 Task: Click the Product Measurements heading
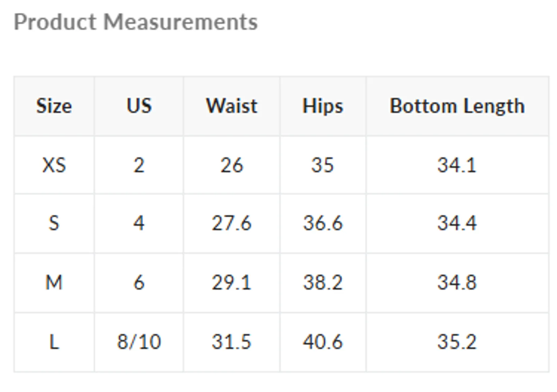[x=135, y=22]
